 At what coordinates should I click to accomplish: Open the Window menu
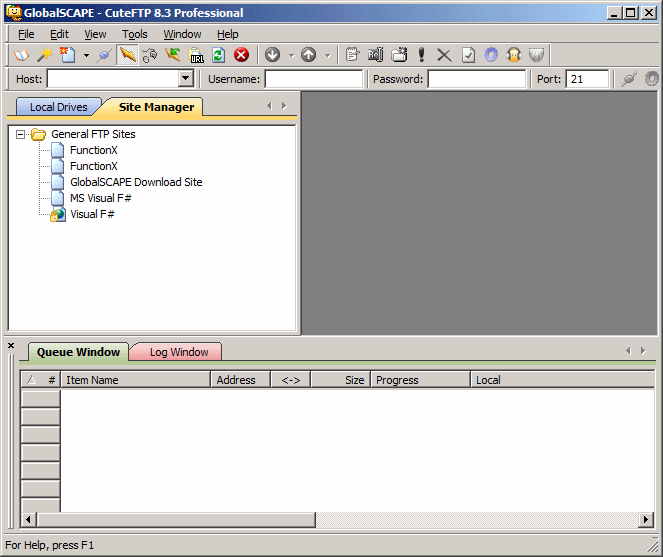(x=182, y=34)
